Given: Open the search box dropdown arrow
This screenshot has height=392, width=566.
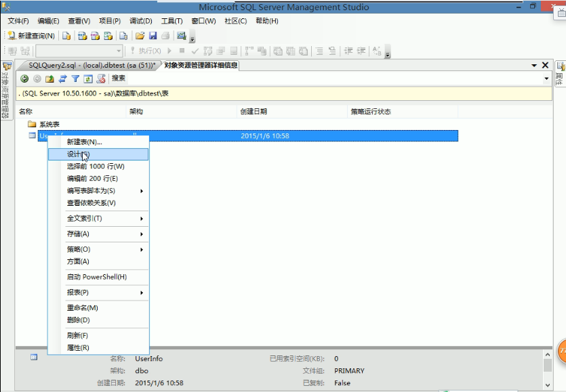Looking at the screenshot, I should click(546, 79).
